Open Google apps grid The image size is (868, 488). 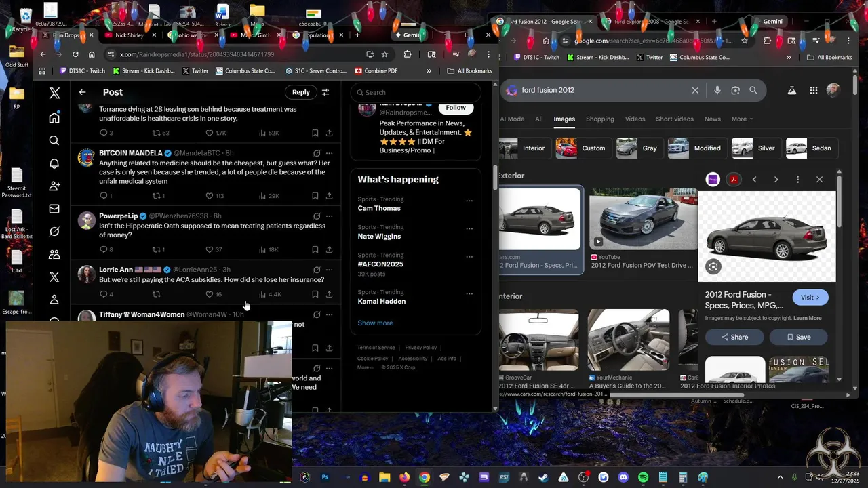[813, 90]
